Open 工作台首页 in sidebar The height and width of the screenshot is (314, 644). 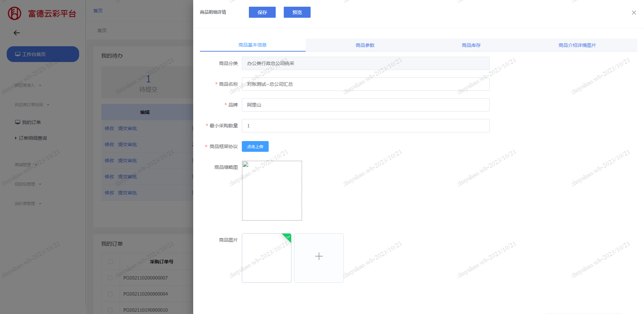[x=43, y=54]
